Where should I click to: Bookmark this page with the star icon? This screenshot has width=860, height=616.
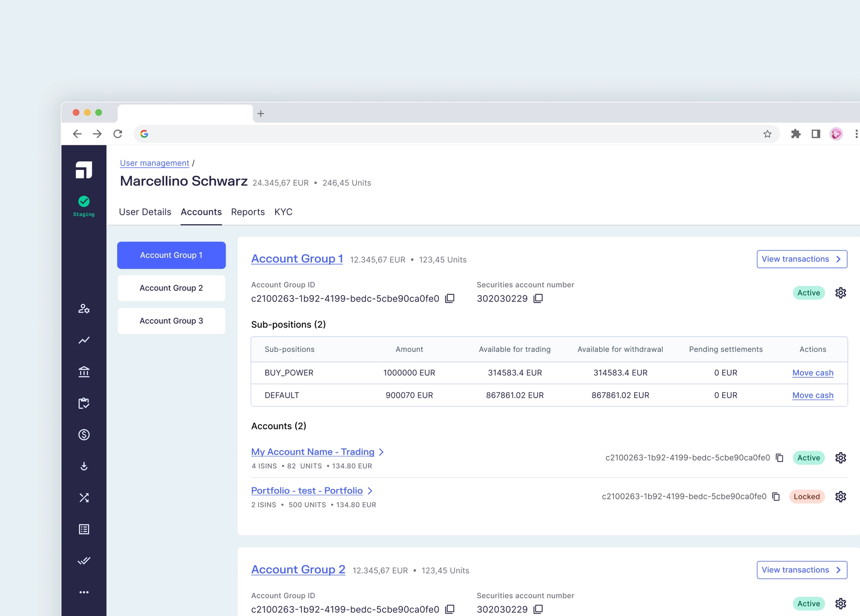coord(767,134)
